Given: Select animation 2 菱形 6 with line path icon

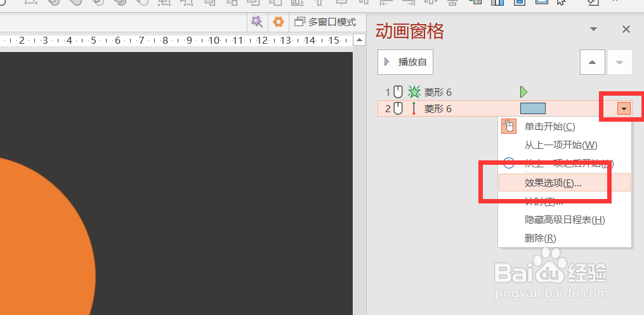Looking at the screenshot, I should 504,108.
